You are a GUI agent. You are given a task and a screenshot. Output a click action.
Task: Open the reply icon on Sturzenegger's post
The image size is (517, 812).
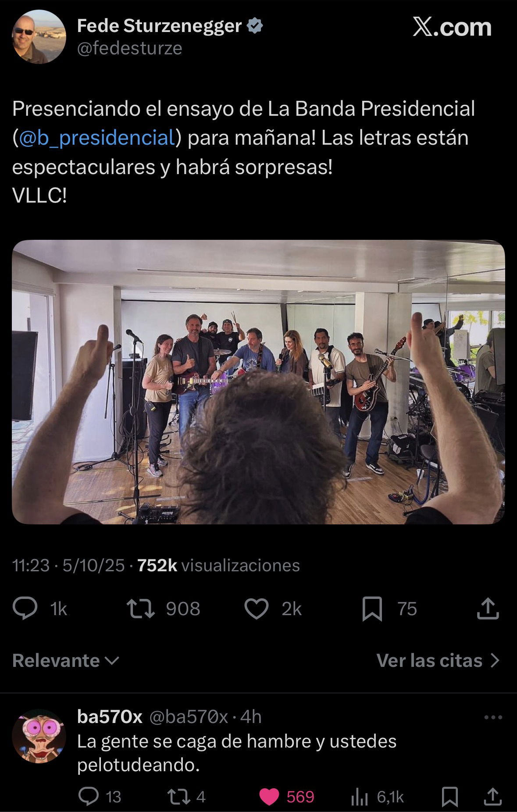point(25,609)
